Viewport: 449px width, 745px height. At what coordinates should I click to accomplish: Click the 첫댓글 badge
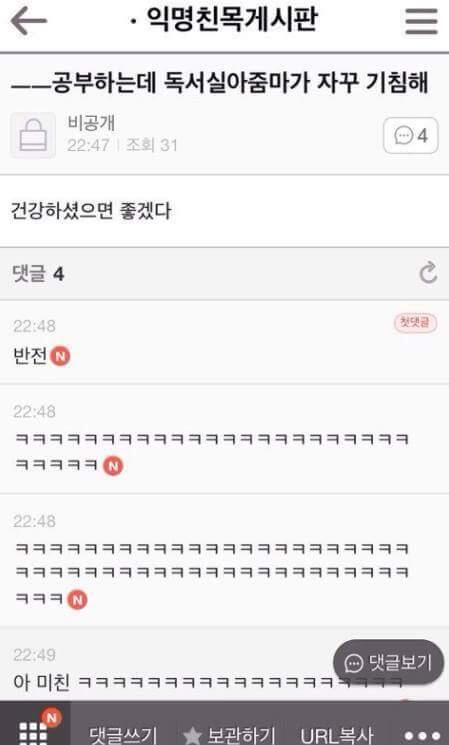[415, 323]
